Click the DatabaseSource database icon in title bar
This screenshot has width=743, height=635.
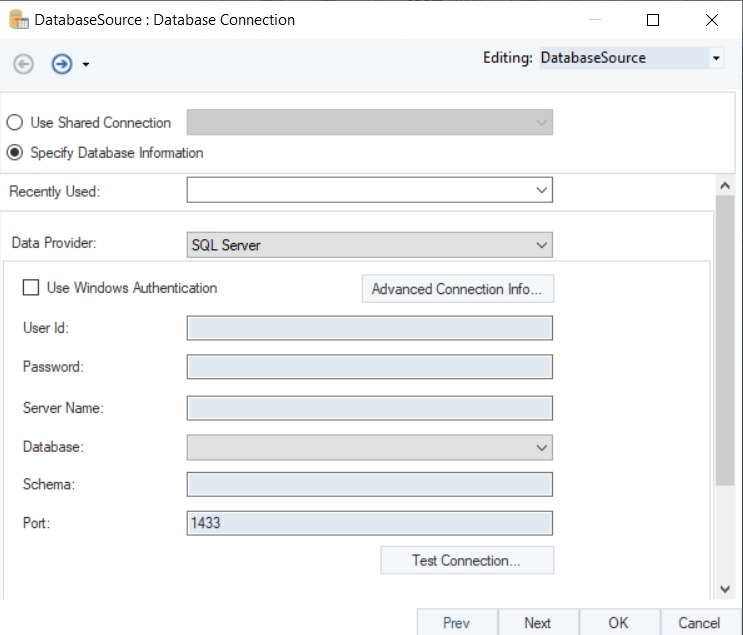click(x=18, y=20)
